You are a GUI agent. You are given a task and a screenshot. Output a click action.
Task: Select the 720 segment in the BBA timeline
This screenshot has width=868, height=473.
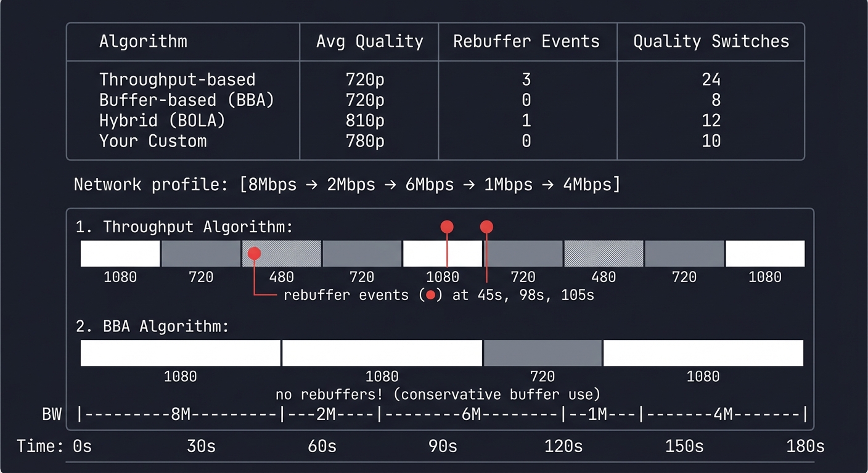click(x=542, y=353)
